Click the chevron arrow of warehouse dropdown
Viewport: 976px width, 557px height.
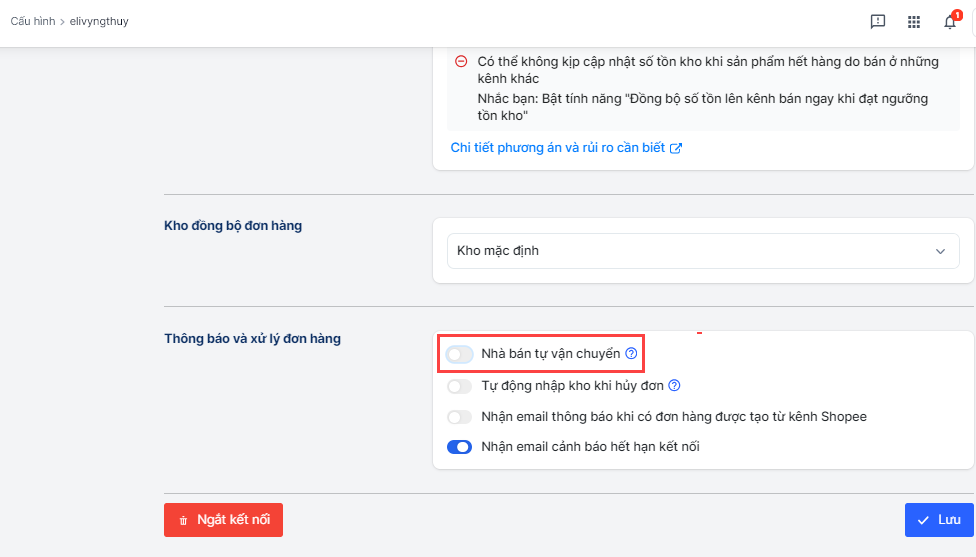[x=940, y=251]
